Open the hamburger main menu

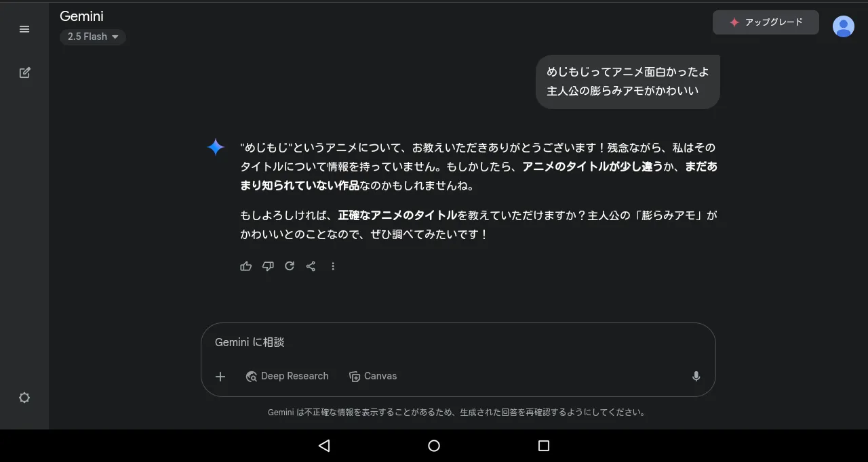coord(24,29)
